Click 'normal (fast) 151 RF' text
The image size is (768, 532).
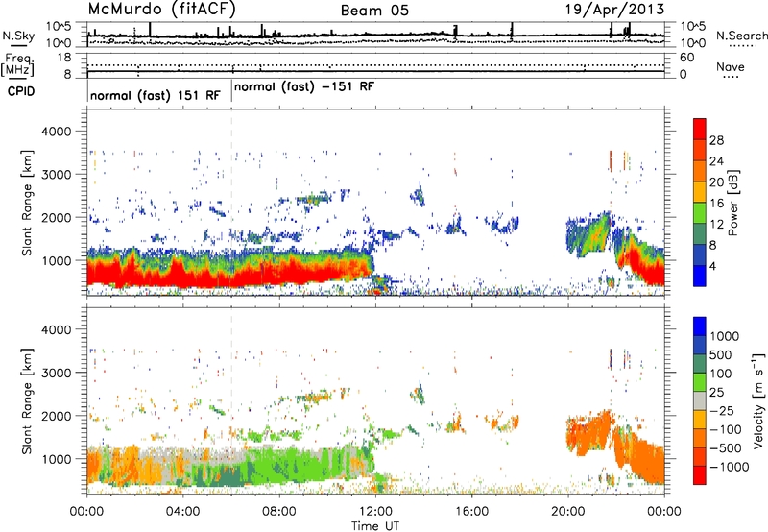[x=156, y=95]
